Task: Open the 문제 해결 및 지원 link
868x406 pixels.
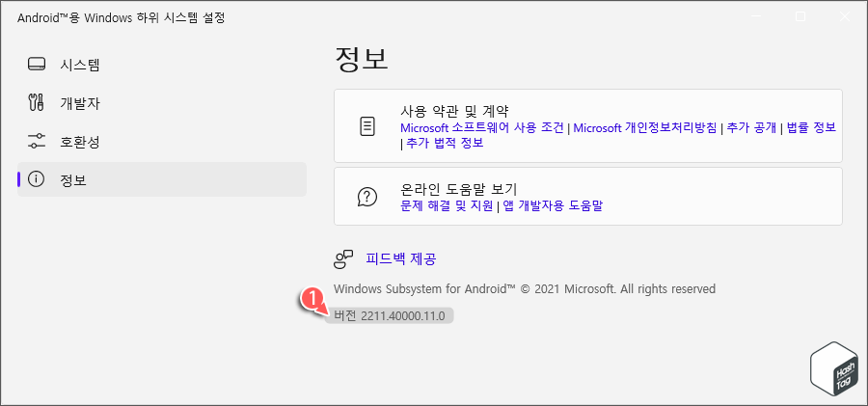Action: tap(447, 206)
